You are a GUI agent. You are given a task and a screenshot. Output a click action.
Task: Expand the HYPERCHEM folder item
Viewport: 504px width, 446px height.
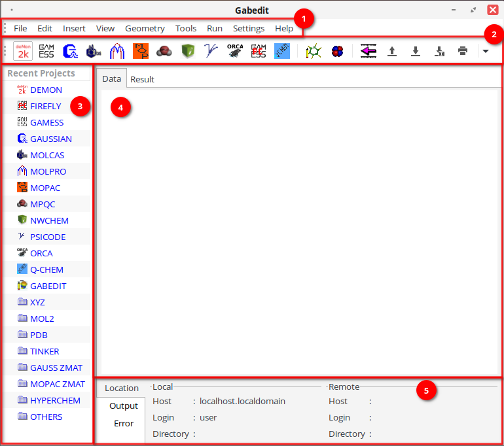[55, 400]
